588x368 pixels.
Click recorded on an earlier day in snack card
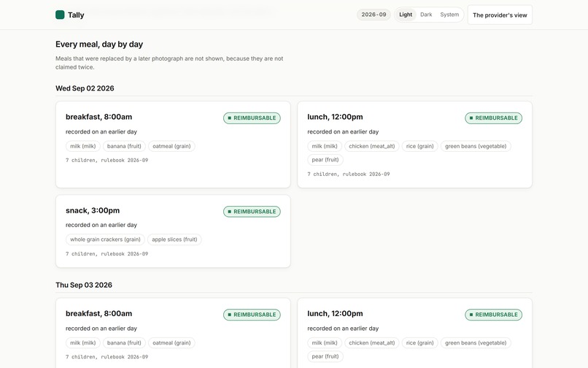click(x=101, y=225)
